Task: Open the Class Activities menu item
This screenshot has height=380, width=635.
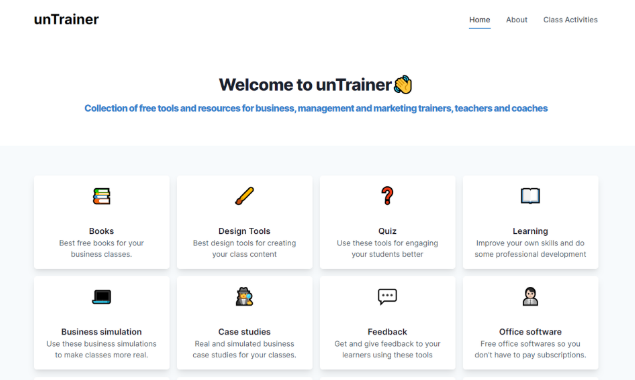Action: click(x=570, y=19)
